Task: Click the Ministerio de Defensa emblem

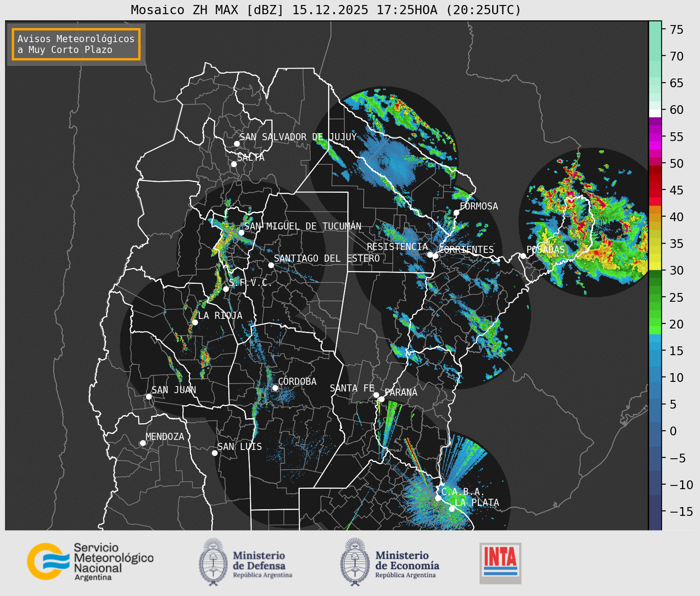Action: pyautogui.click(x=213, y=562)
